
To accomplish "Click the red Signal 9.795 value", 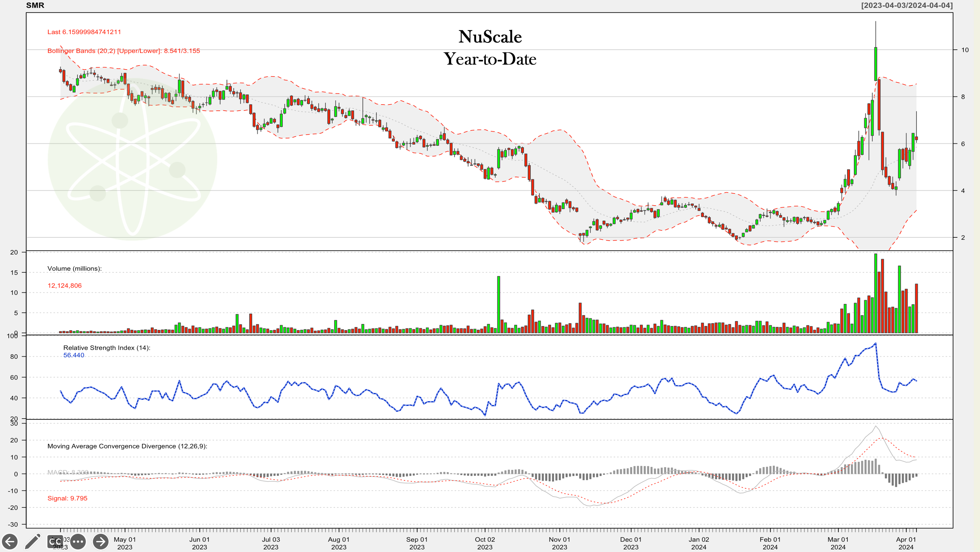I will 67,498.
